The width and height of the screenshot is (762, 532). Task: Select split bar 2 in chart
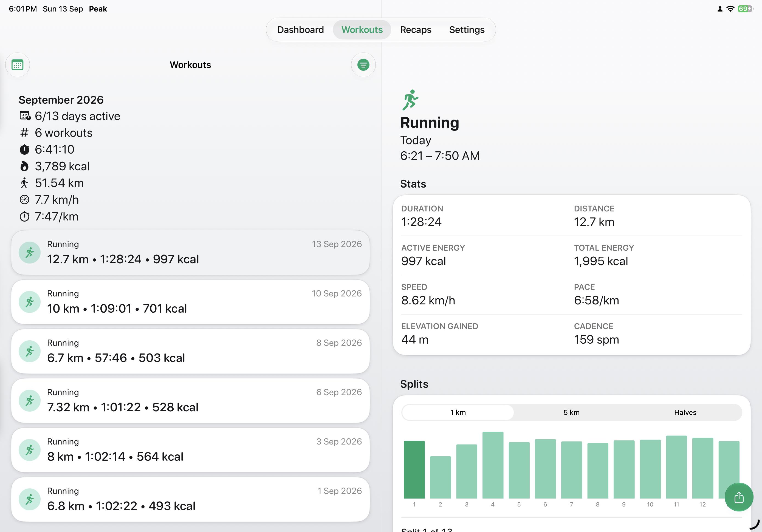[440, 477]
